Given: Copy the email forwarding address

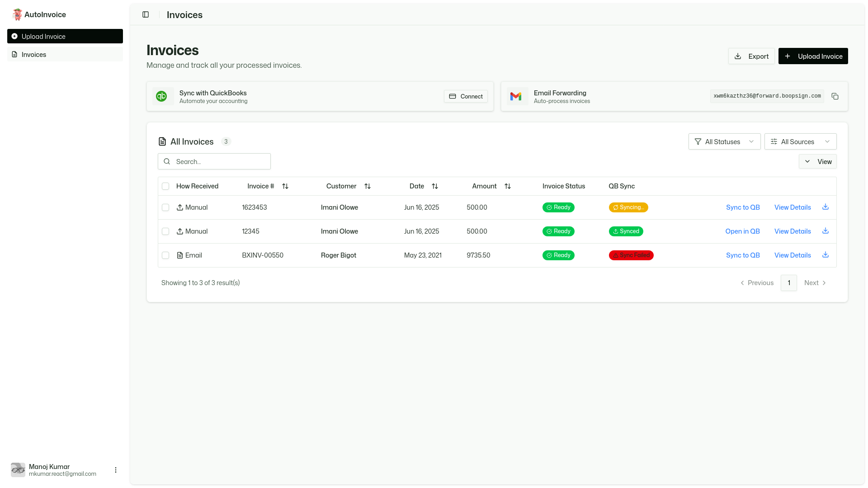Looking at the screenshot, I should [x=835, y=96].
